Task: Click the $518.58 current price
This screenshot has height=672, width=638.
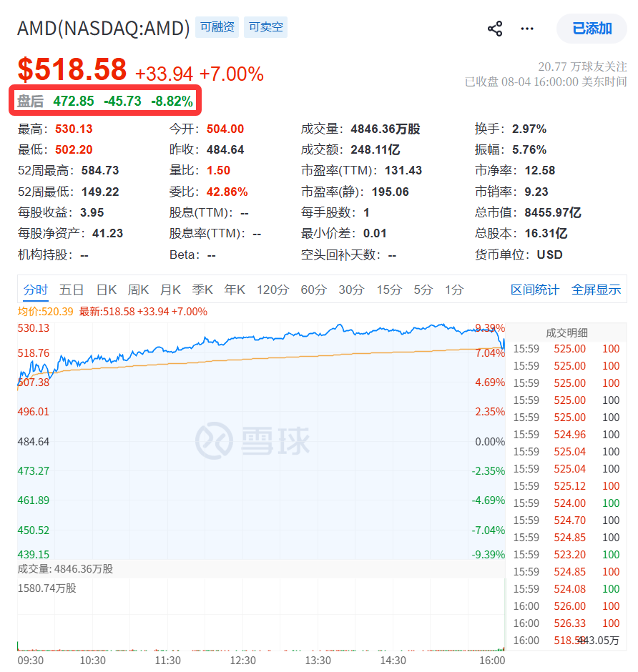Action: click(x=72, y=69)
